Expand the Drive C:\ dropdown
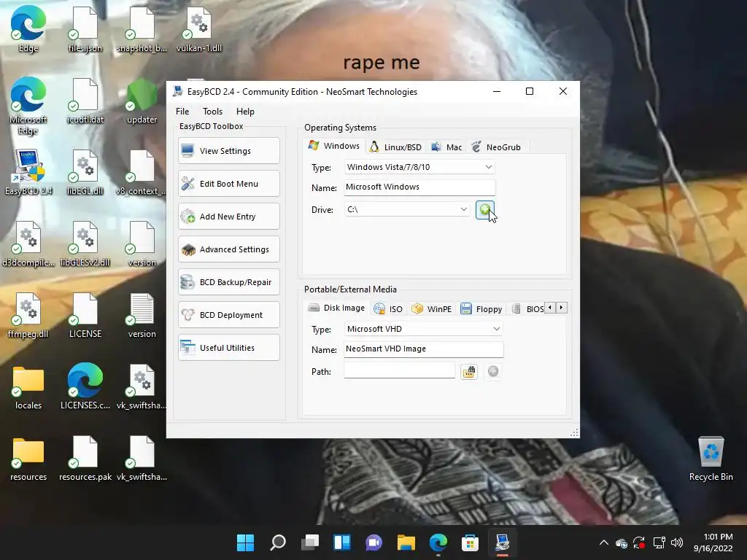Screen dimensions: 747x560 [x=463, y=209]
